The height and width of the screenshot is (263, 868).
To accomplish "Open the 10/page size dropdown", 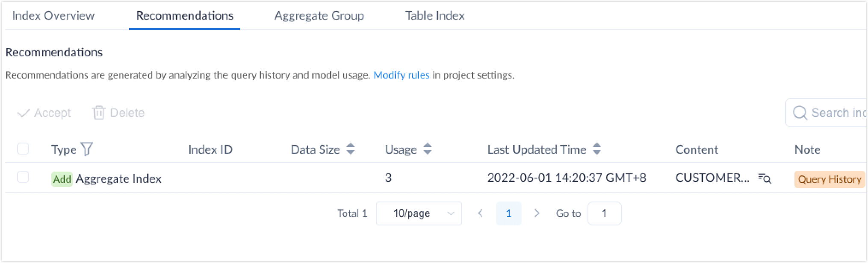I will click(x=419, y=213).
